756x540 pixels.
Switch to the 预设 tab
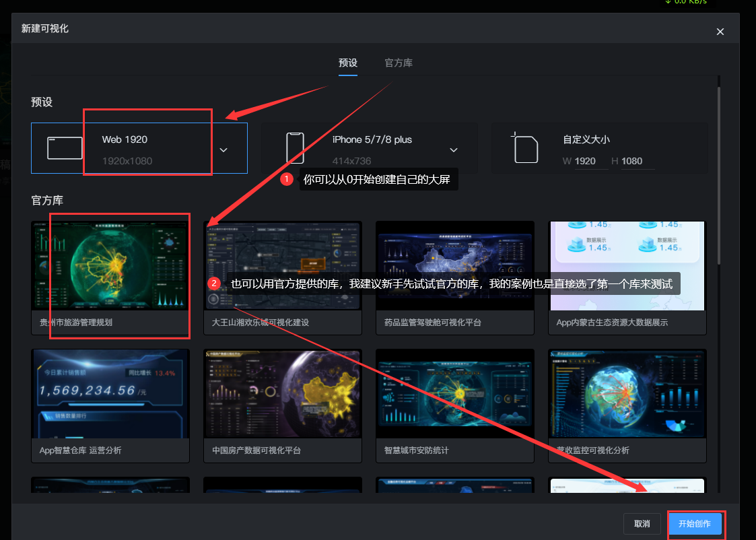347,63
